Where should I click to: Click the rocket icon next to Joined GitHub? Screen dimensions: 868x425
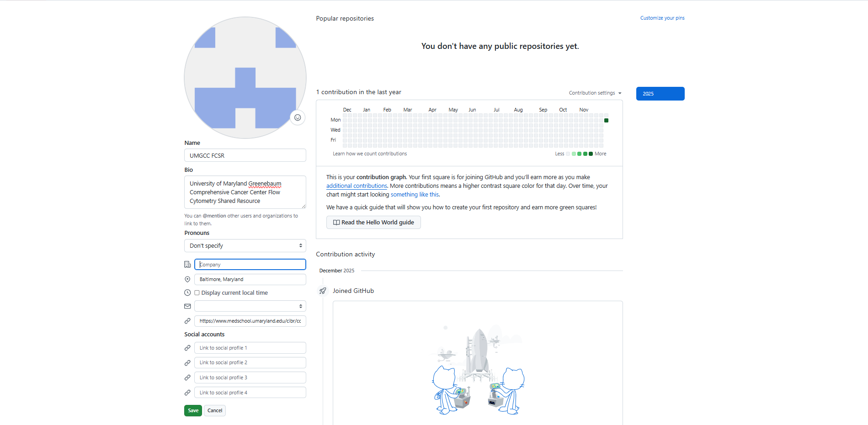coord(323,291)
